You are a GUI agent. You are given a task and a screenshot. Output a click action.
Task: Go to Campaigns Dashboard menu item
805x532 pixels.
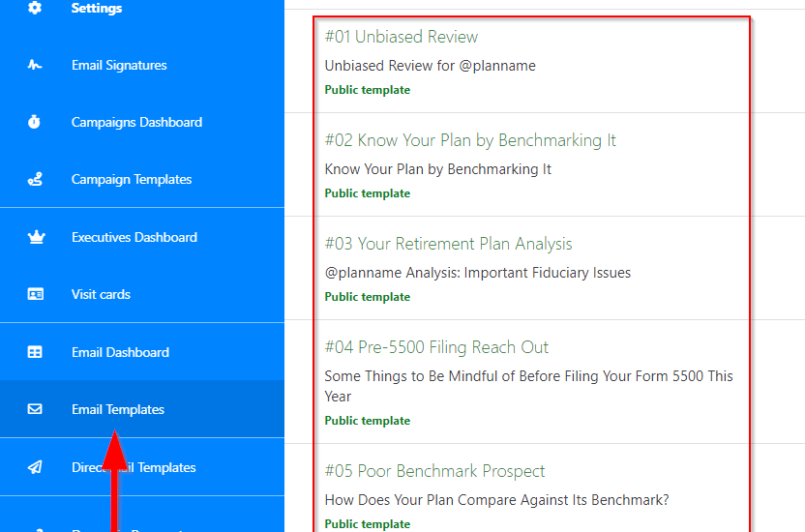click(136, 123)
